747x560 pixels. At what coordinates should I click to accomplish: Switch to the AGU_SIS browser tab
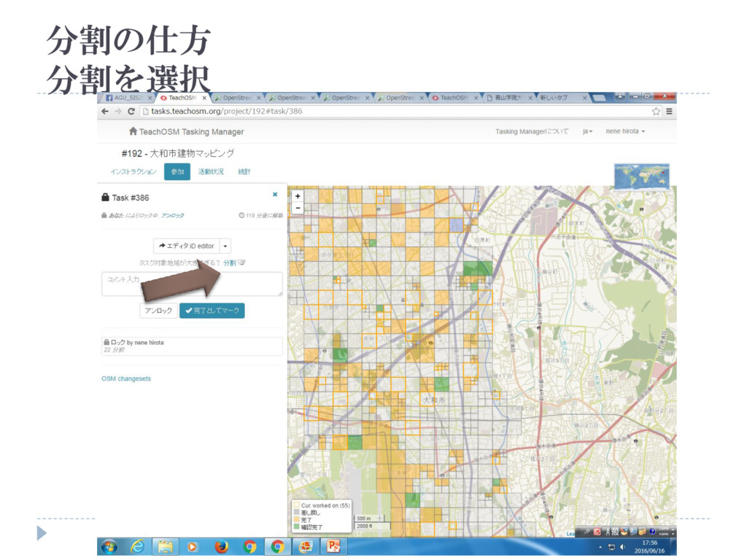click(128, 98)
